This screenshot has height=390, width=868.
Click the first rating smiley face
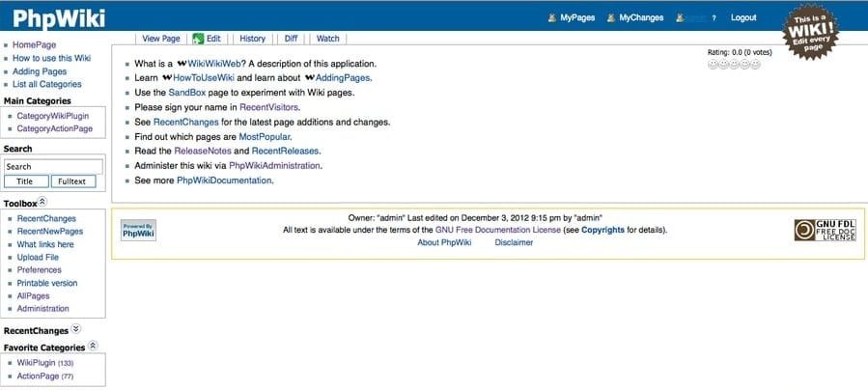coord(713,65)
